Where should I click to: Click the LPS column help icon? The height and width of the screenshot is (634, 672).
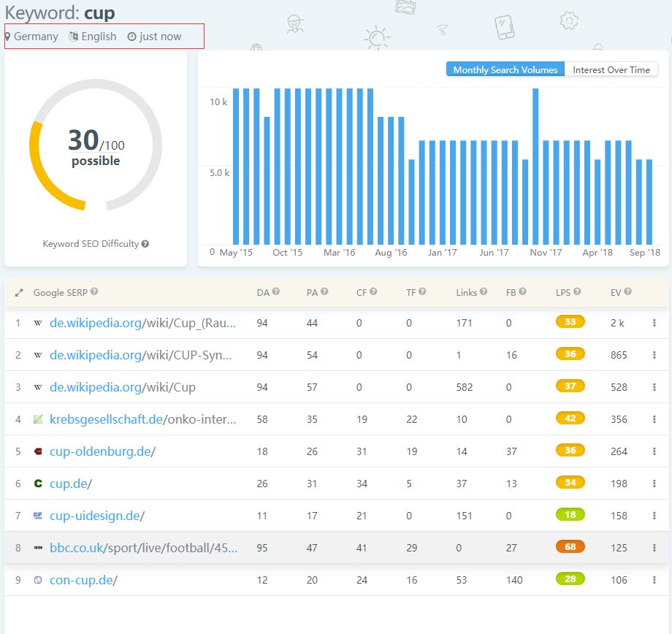tap(578, 292)
